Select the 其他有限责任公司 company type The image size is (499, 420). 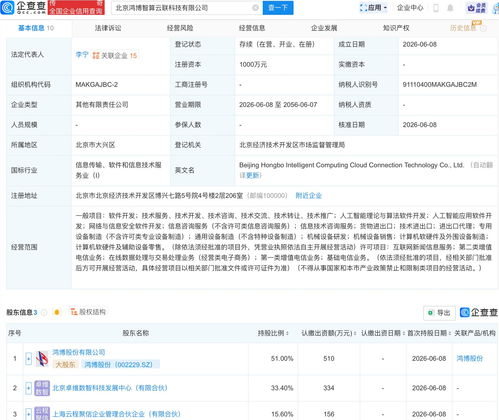click(x=102, y=105)
